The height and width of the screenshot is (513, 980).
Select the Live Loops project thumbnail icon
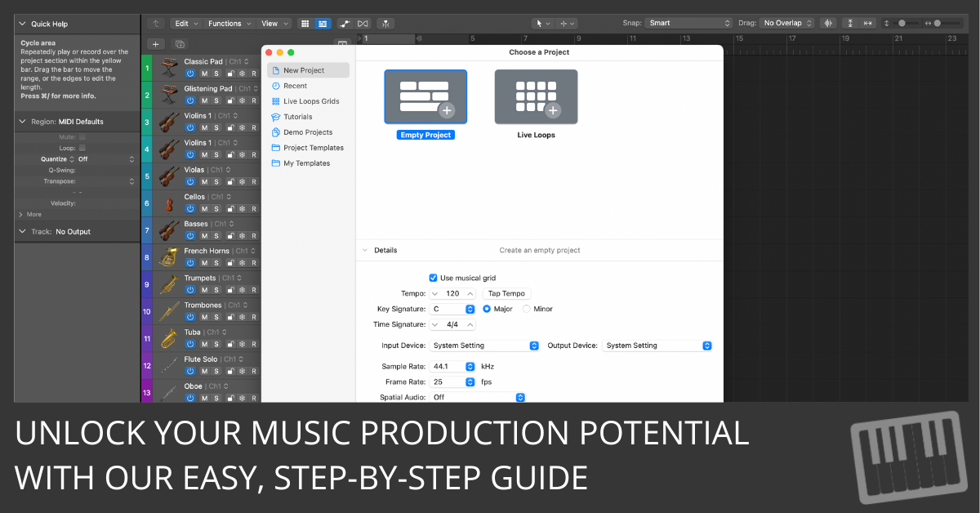[x=536, y=97]
